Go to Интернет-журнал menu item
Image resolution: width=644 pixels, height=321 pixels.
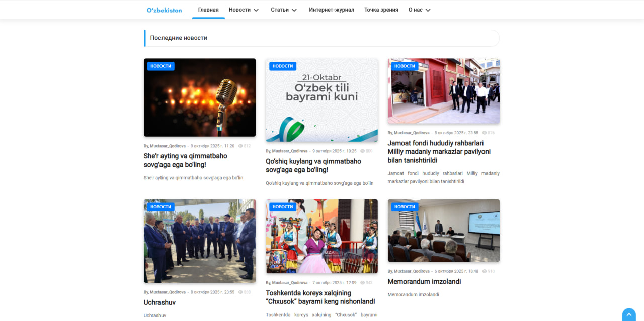(x=332, y=10)
